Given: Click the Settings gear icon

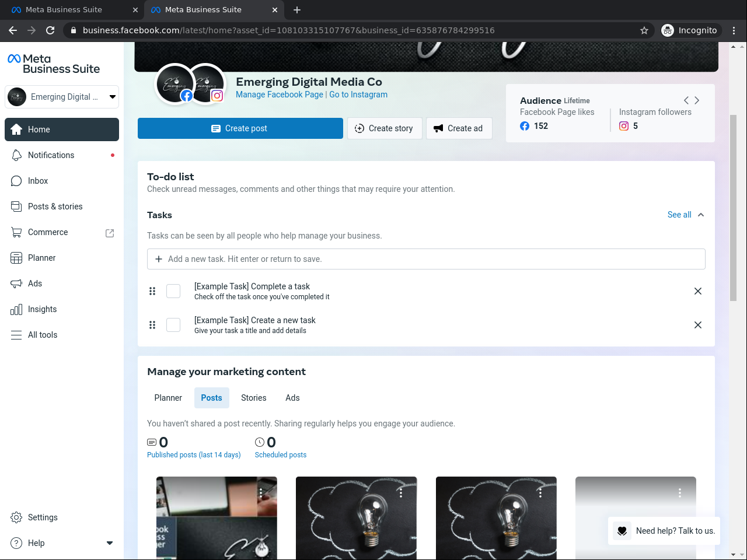Looking at the screenshot, I should pos(16,517).
